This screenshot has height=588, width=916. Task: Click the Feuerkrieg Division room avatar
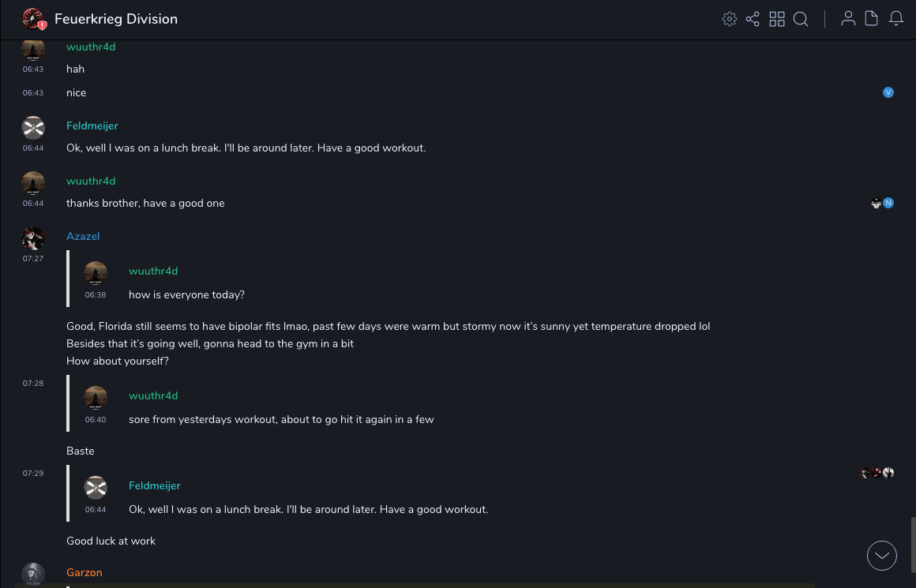pos(33,19)
